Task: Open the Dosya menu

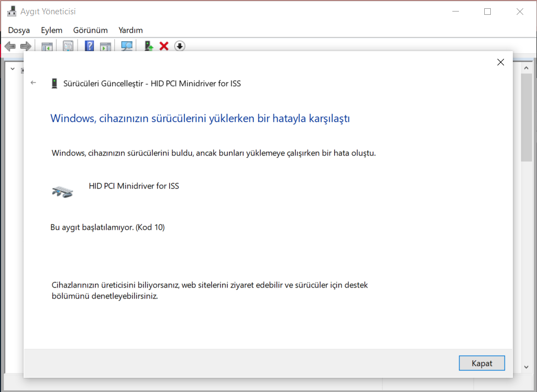Action: (19, 30)
